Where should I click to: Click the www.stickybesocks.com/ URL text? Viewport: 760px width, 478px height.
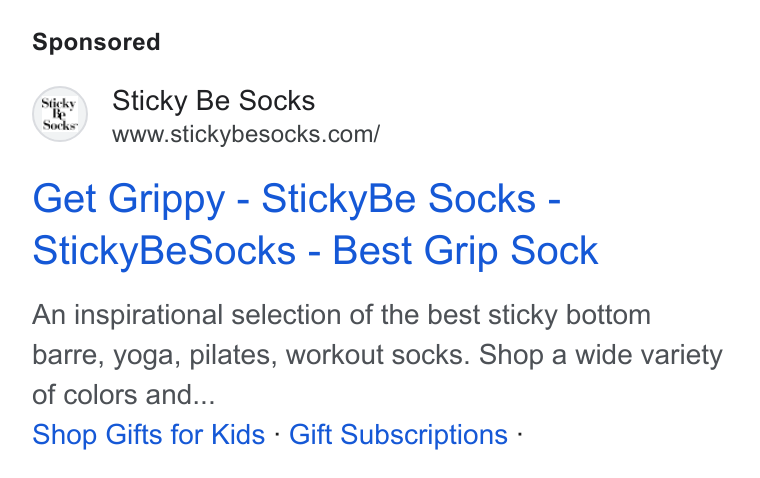pyautogui.click(x=246, y=134)
